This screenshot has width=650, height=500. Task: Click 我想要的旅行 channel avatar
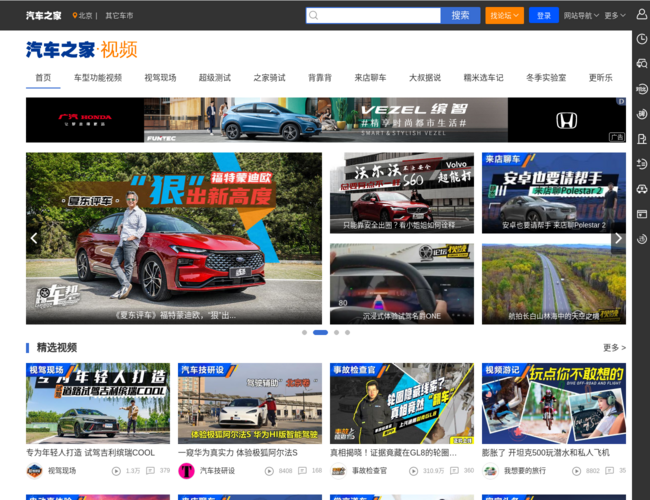[x=490, y=471]
